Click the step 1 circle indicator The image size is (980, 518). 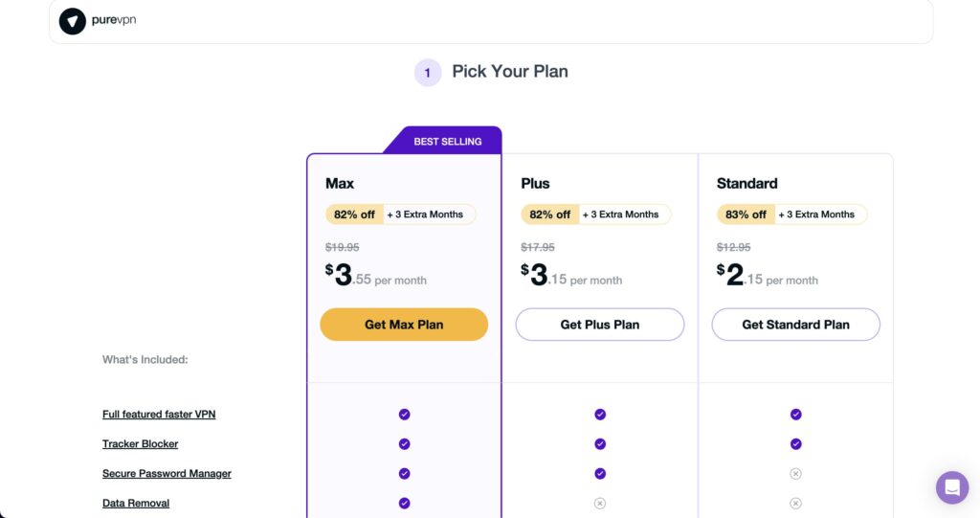pyautogui.click(x=428, y=73)
